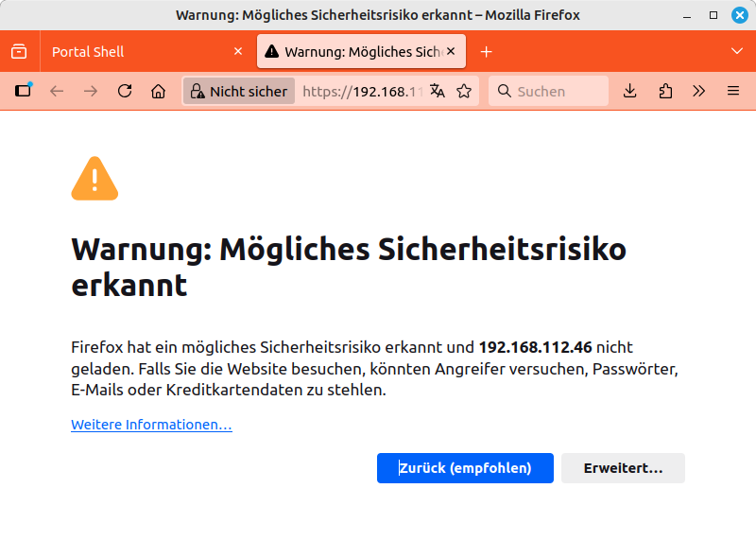756x558 pixels.
Task: Reload the current page
Action: (x=125, y=92)
